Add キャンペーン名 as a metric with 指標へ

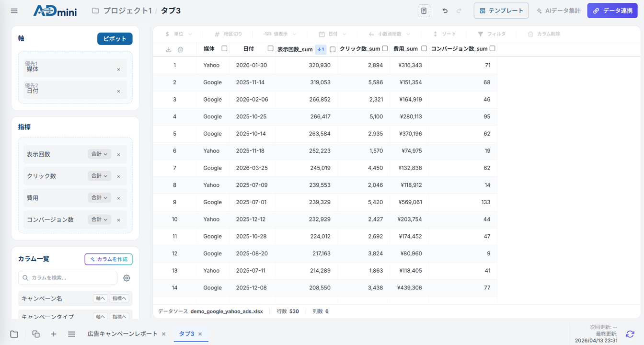[x=119, y=299]
